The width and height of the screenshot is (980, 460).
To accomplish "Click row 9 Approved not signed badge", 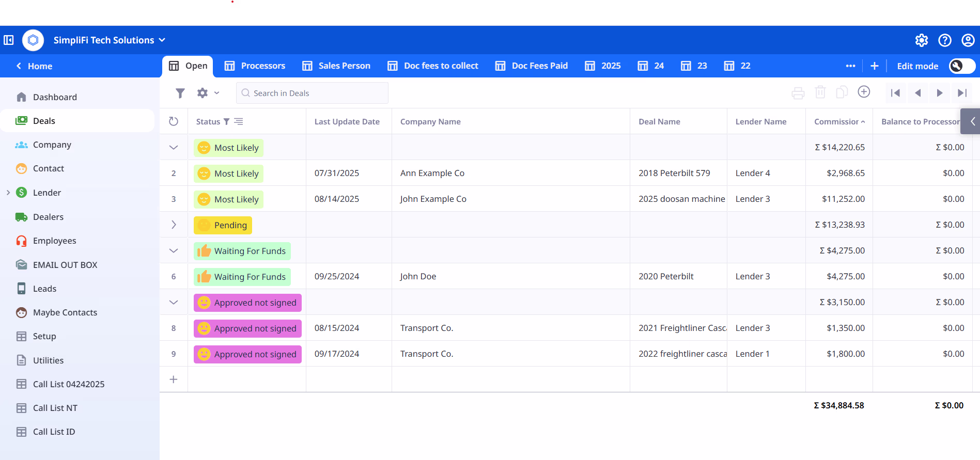I will point(247,354).
